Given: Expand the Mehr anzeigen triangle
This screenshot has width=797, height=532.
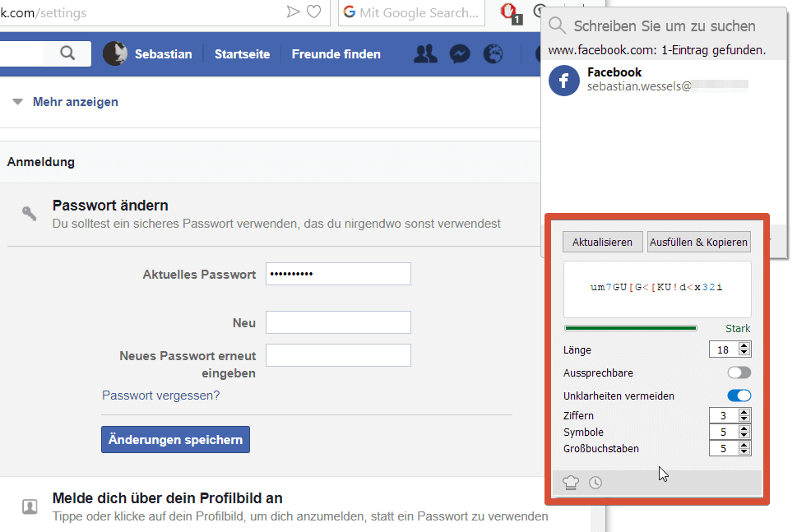Looking at the screenshot, I should point(18,102).
